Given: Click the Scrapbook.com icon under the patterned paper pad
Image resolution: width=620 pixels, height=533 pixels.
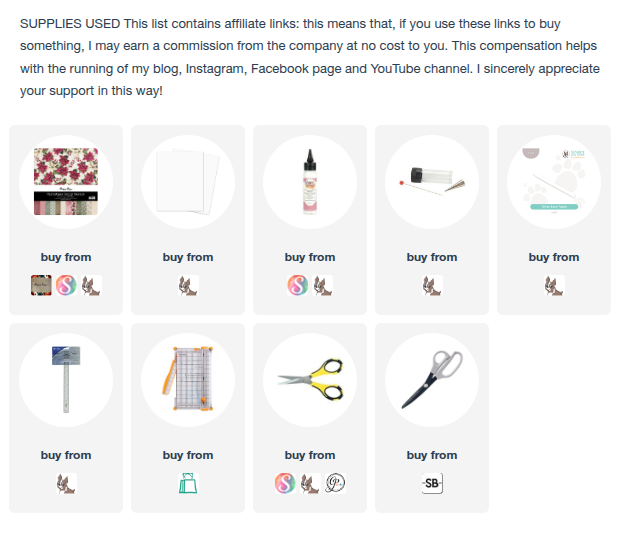Looking at the screenshot, I should point(66,286).
